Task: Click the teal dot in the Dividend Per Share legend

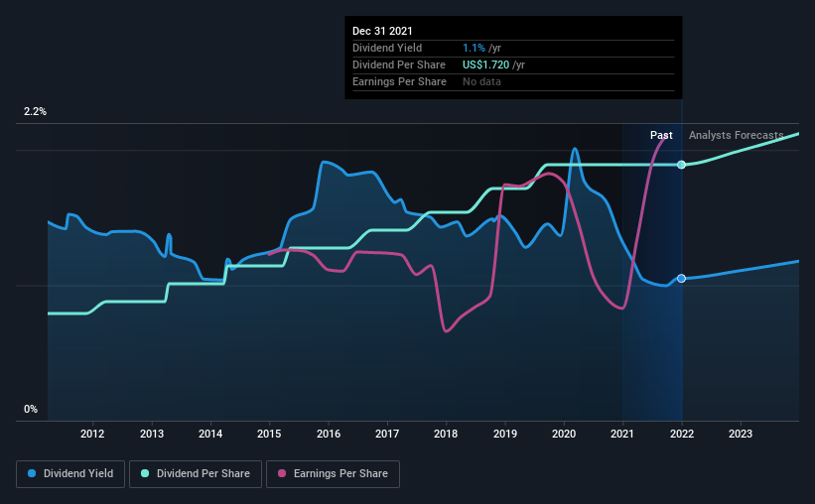Action: pyautogui.click(x=145, y=474)
